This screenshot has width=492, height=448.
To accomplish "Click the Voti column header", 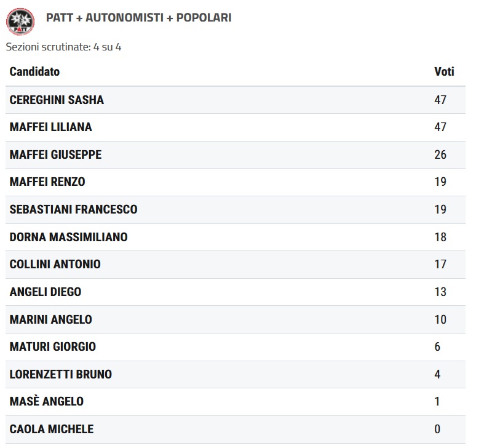I will [x=444, y=71].
